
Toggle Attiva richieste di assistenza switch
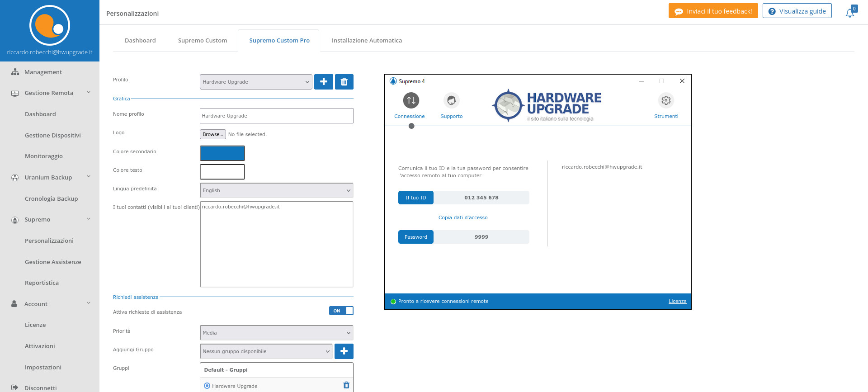(341, 311)
